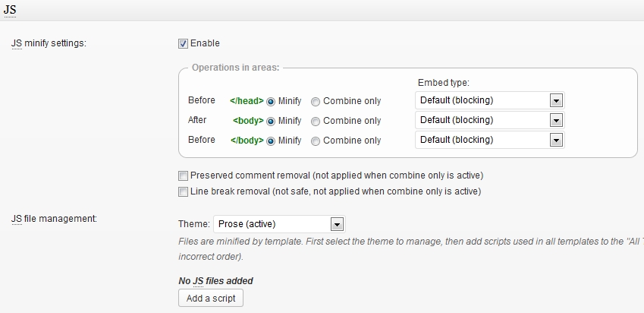Click the Add a script button
Viewport: 644px width, 313px height.
(211, 298)
